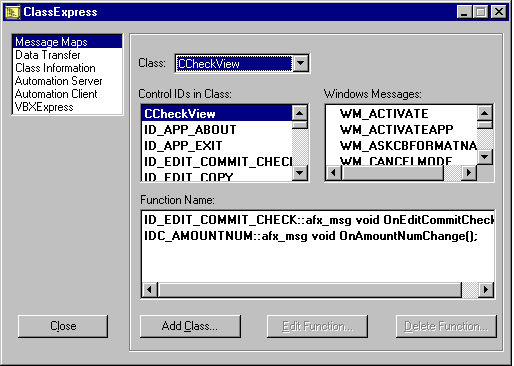Select WM_ACTIVATE in Windows Messages

pyautogui.click(x=401, y=113)
